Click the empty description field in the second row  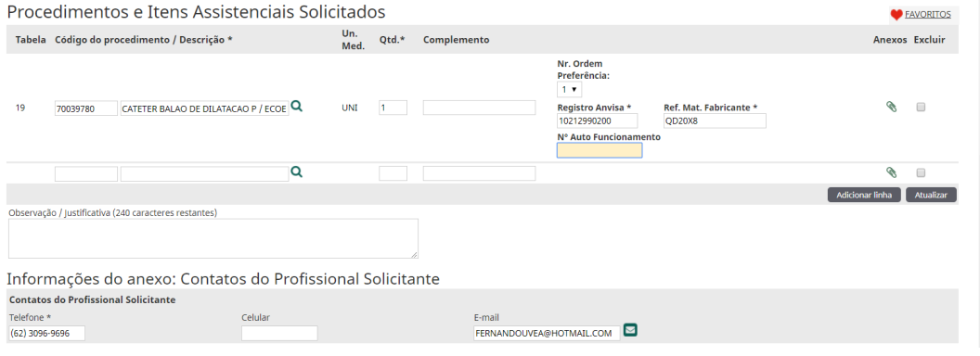pos(204,173)
